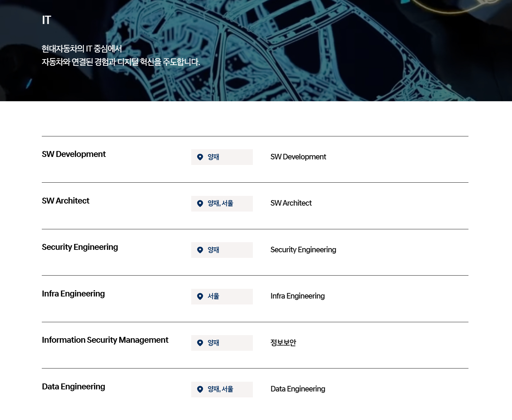Select the Security Engineering category title
Viewport: 512px width, 420px height.
(x=80, y=247)
